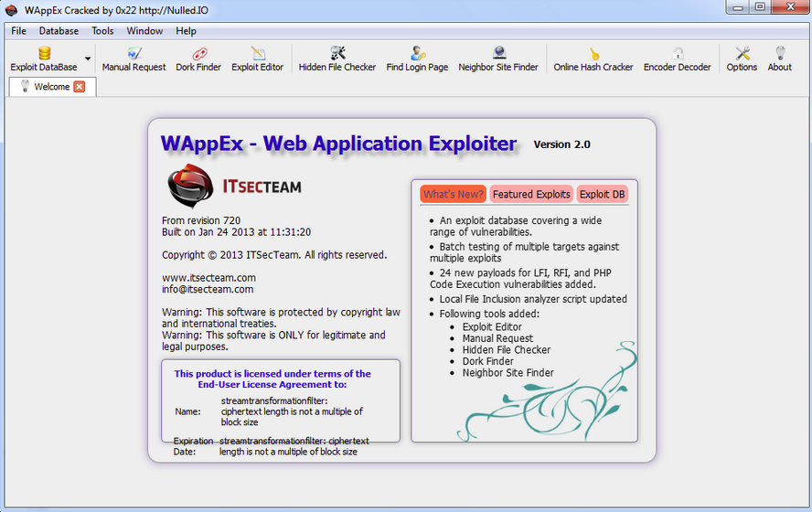
Task: Click the "Expiration Date:" label
Action: [x=193, y=446]
